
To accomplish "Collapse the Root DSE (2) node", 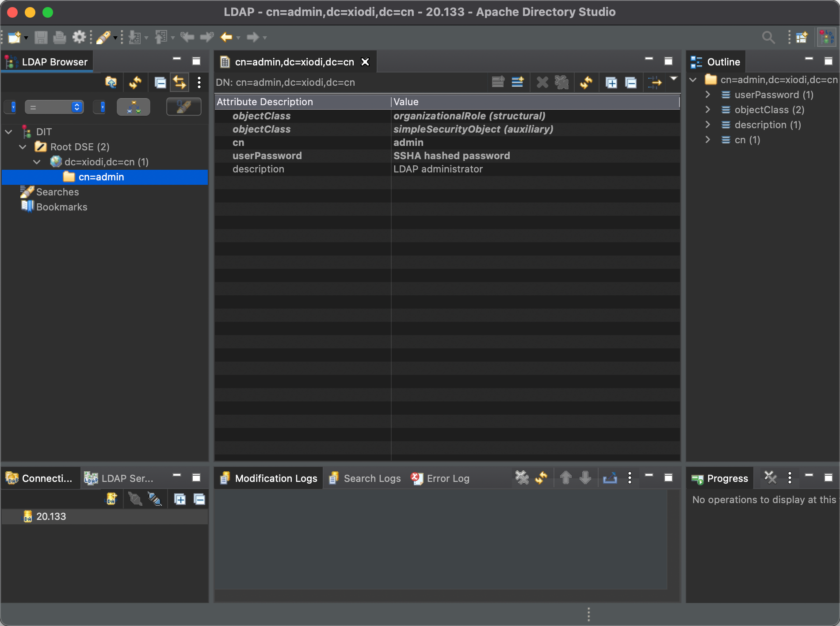I will (x=23, y=147).
